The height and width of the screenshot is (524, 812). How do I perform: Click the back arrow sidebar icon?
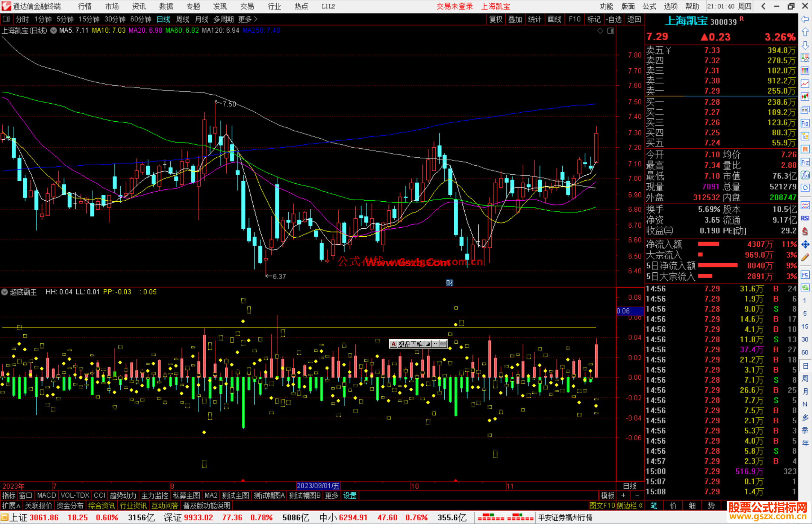point(805,19)
